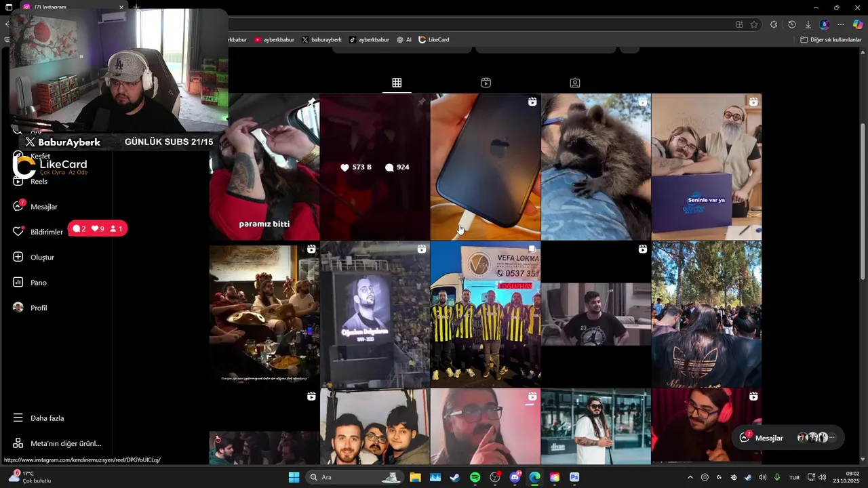Screen dimensions: 868x488
Task: Open Discord from the taskbar
Action: [x=515, y=477]
